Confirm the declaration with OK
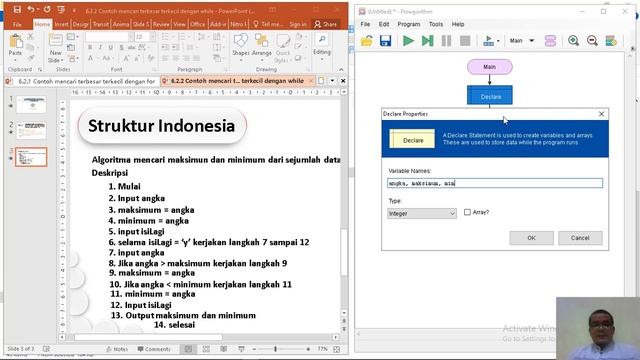The image size is (640, 360). coord(531,238)
